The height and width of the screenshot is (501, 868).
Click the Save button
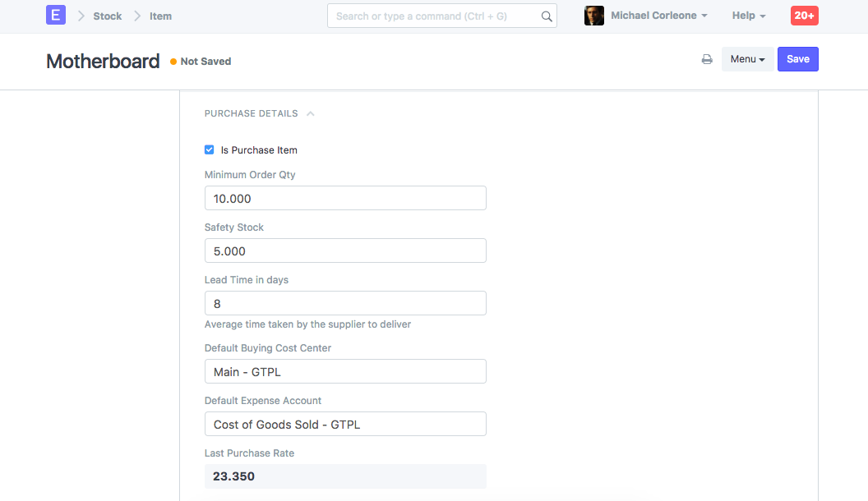click(797, 59)
